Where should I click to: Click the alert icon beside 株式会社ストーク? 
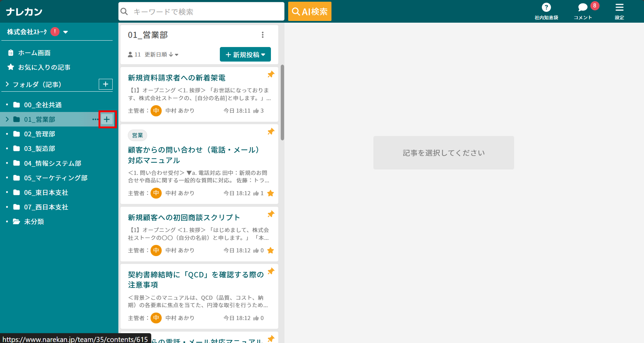[x=54, y=31]
